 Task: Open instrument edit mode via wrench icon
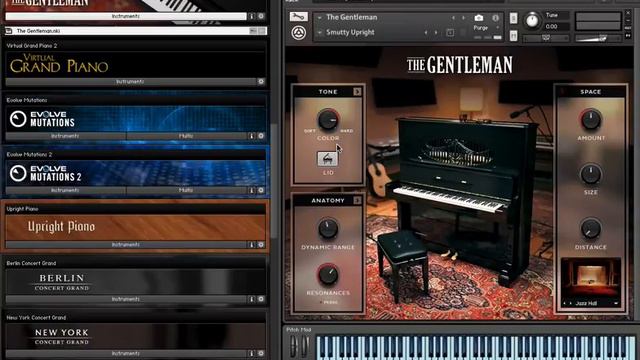(x=298, y=16)
